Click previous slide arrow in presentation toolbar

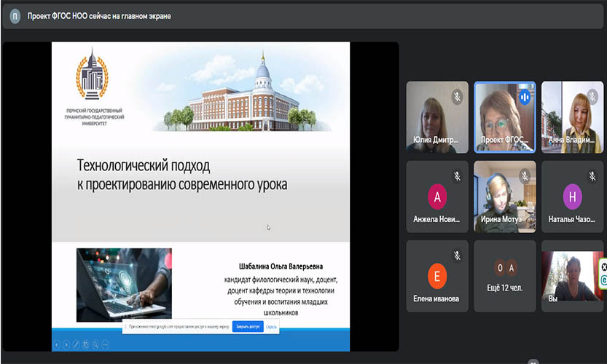(58, 344)
